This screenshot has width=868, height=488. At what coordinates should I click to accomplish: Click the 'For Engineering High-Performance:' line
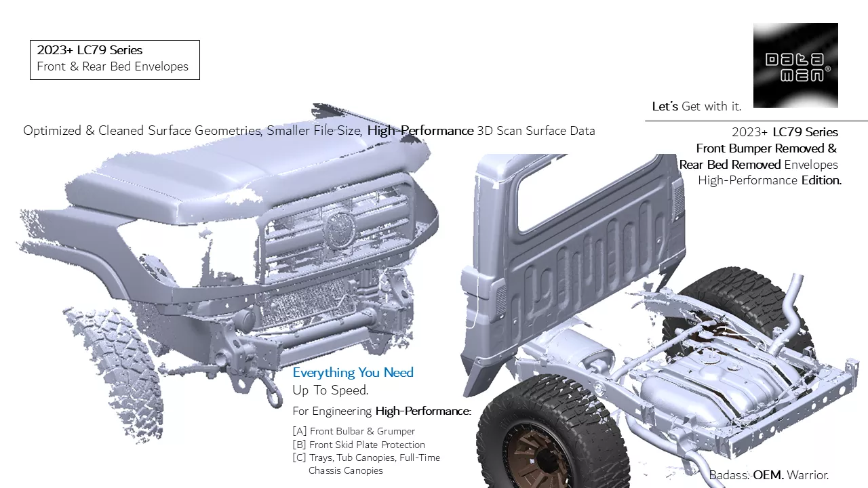(x=382, y=411)
